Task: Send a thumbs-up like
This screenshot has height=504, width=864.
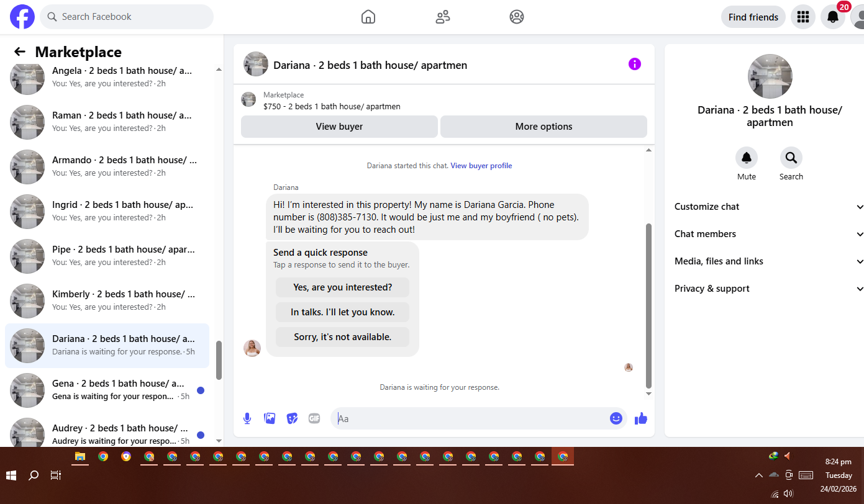Action: click(641, 418)
